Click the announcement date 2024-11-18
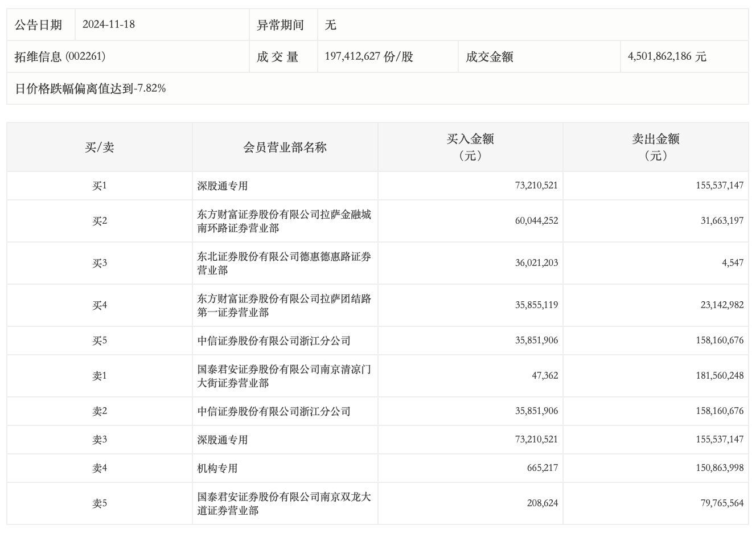 click(x=109, y=24)
